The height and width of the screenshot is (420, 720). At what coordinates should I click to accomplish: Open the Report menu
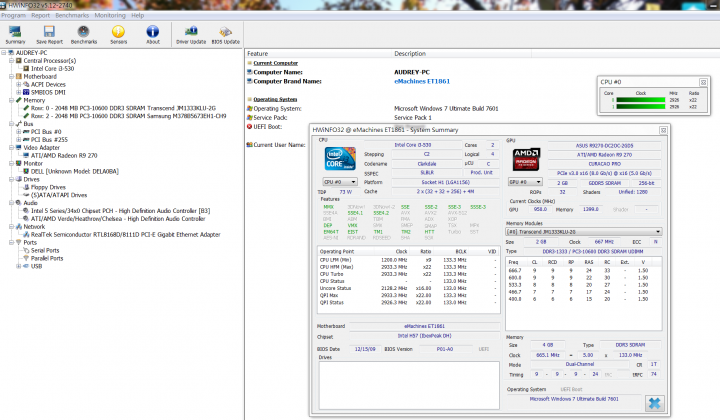pos(40,15)
